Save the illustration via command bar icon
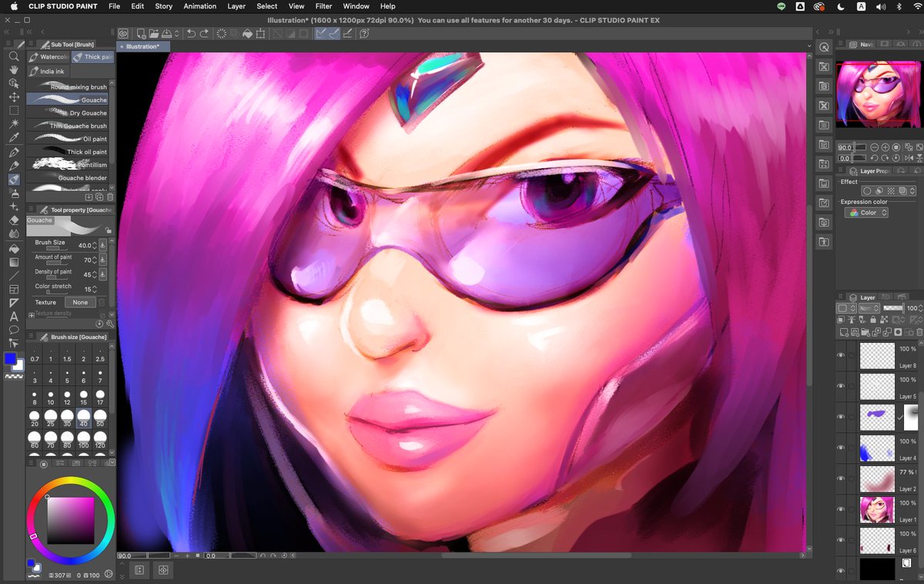Image resolution: width=924 pixels, height=584 pixels. [167, 34]
